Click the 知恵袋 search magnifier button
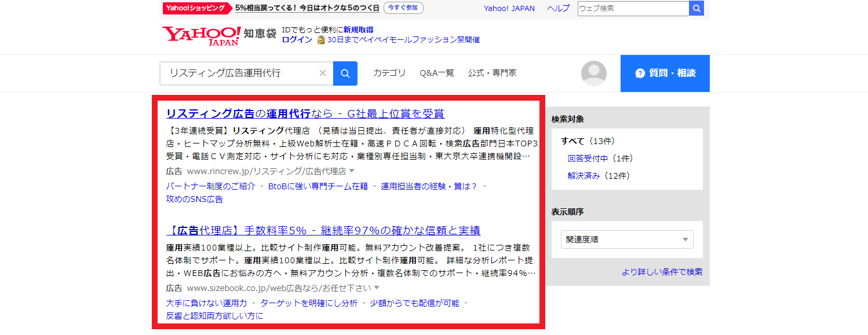The image size is (868, 335). pos(345,73)
